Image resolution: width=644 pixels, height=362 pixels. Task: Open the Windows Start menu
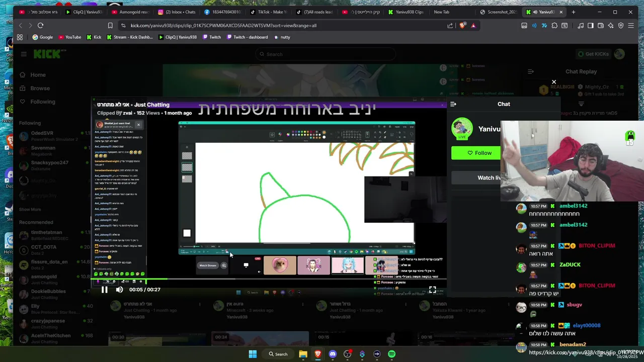click(253, 354)
